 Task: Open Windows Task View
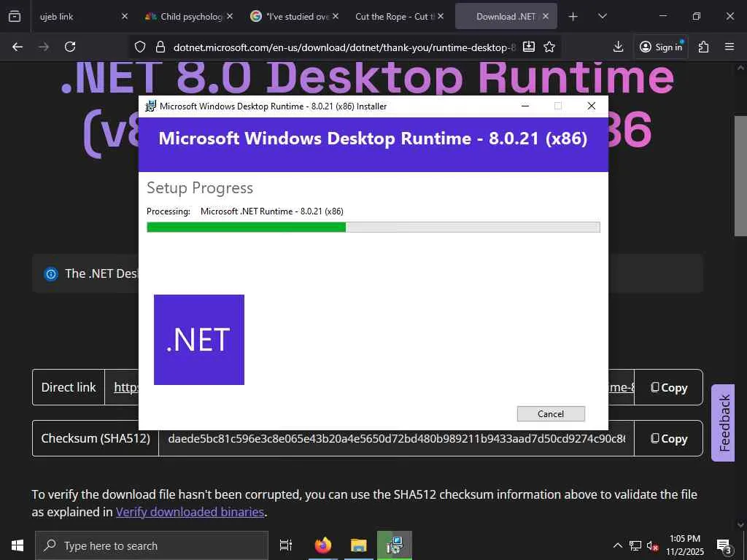point(285,545)
